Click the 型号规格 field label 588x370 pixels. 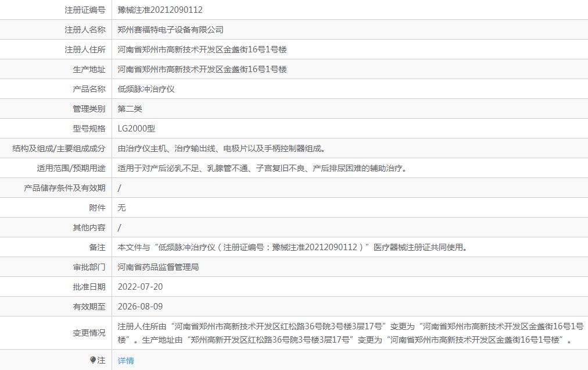[x=89, y=129]
